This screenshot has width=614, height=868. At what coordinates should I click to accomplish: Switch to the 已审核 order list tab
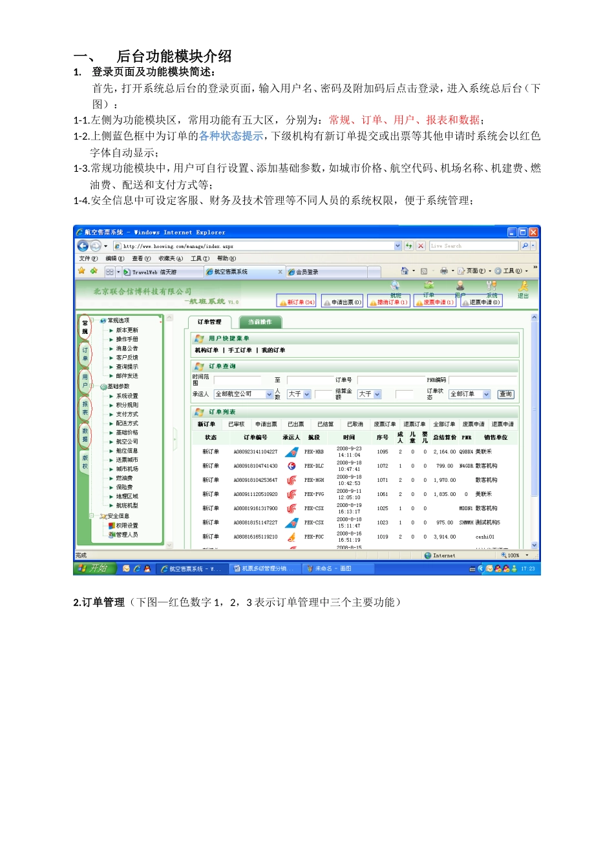tap(236, 424)
